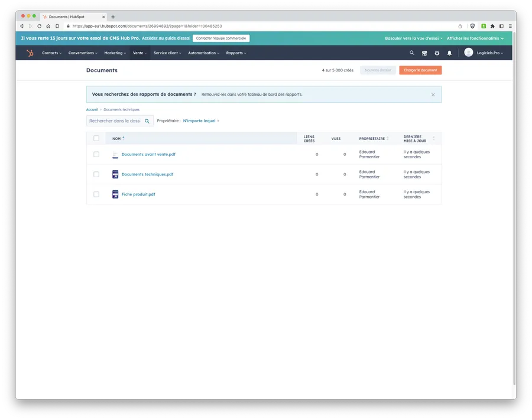Close the document reports info banner
Screen dimensions: 532x420
[433, 95]
